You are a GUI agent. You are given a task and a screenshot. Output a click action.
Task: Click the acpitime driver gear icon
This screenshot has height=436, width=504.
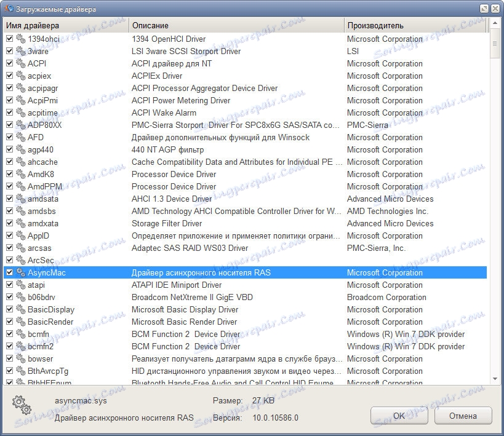[x=21, y=113]
